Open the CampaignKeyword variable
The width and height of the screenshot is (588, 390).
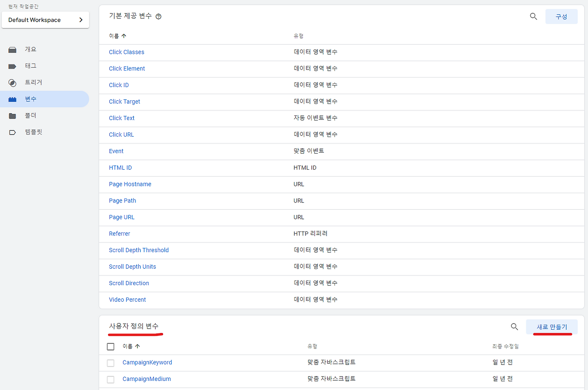(x=147, y=362)
